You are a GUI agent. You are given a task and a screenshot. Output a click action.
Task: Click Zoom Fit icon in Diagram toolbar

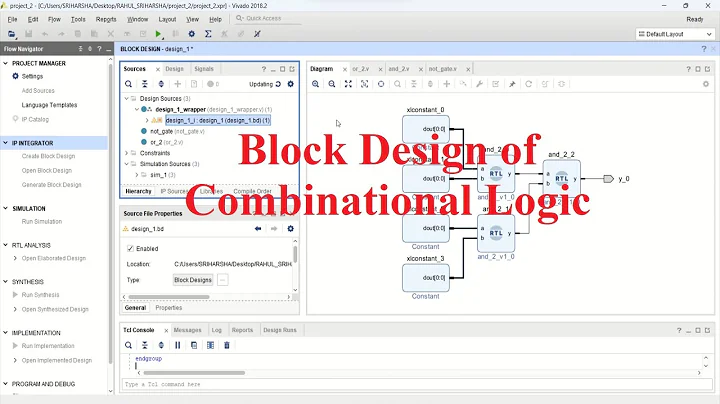coord(348,84)
